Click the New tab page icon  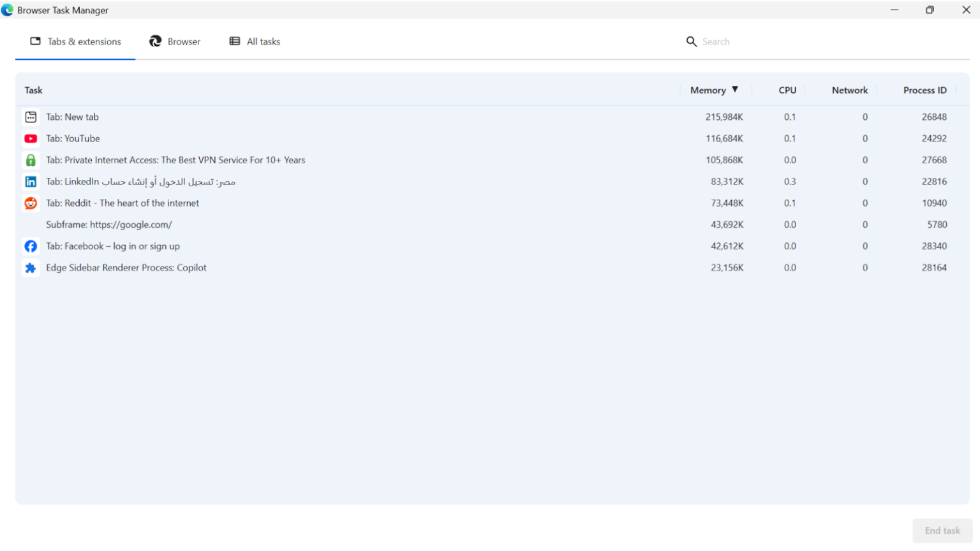(31, 117)
